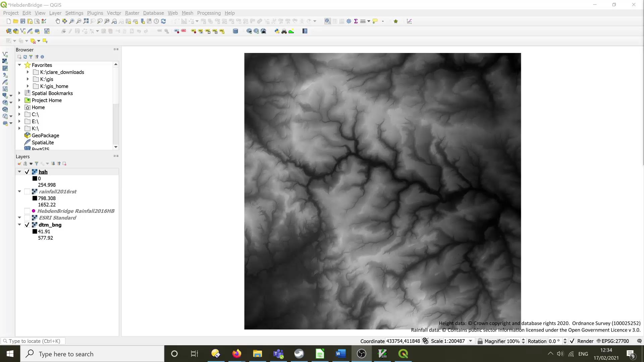The image size is (644, 362).
Task: Open the Identify Features tool
Action: [328, 21]
